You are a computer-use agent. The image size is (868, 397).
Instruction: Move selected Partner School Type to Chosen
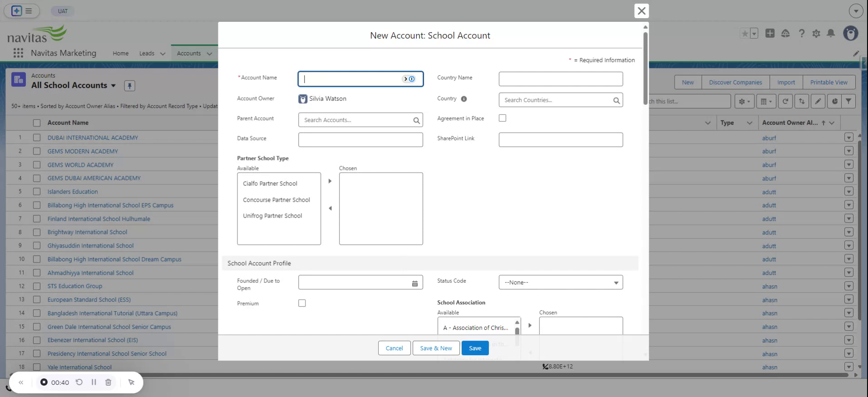click(330, 181)
